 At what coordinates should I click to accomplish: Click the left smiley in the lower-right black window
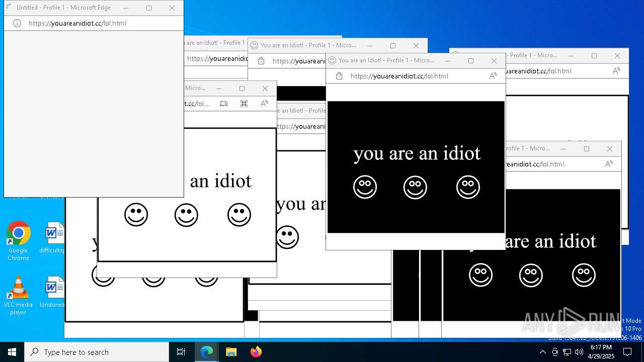pos(481,275)
